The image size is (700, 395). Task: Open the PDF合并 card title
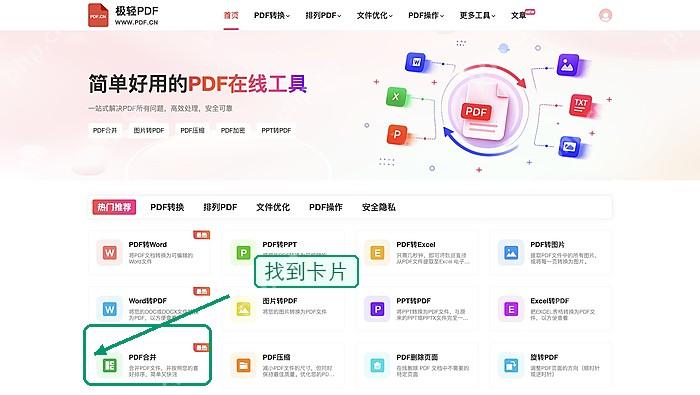click(x=142, y=357)
